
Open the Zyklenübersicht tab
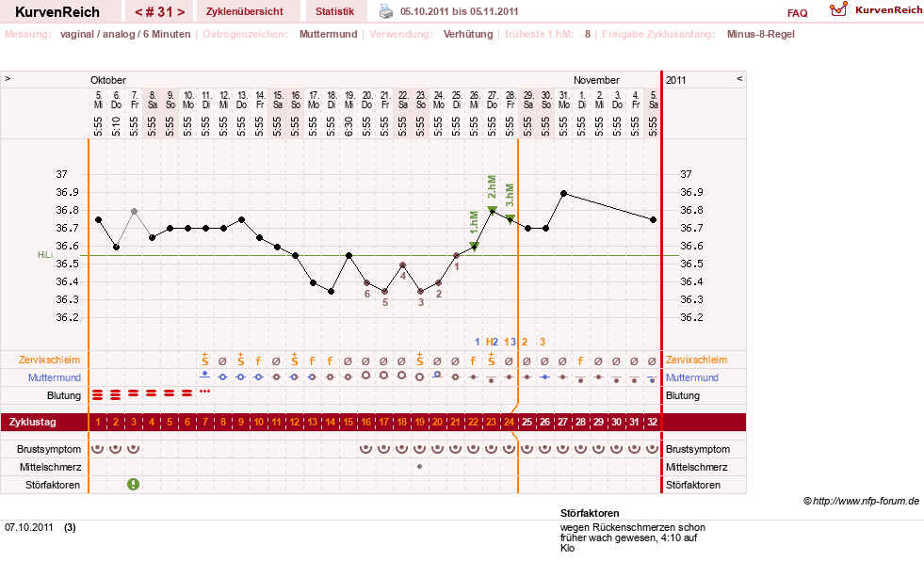click(245, 11)
